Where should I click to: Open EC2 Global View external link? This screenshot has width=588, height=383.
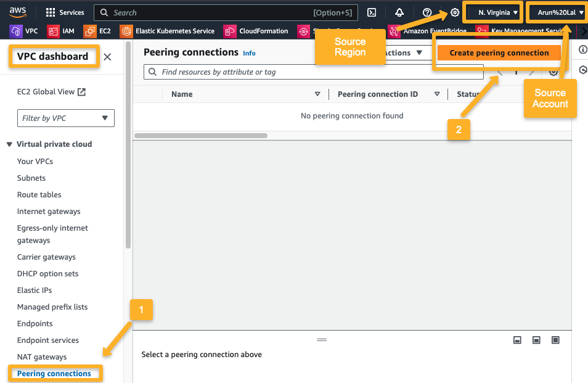coord(51,91)
